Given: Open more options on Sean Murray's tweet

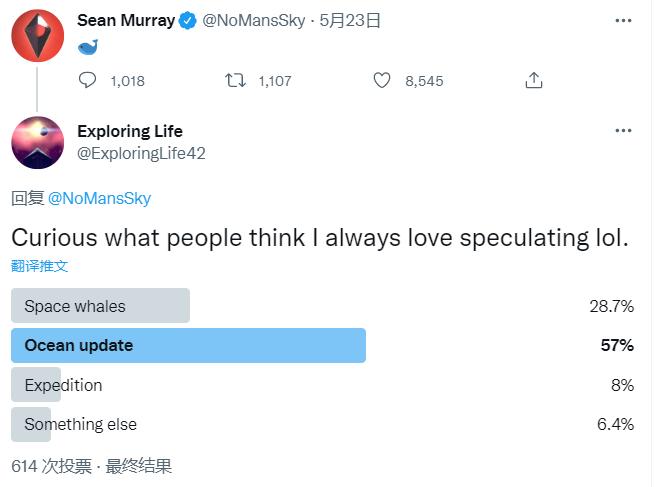Looking at the screenshot, I should tap(624, 20).
